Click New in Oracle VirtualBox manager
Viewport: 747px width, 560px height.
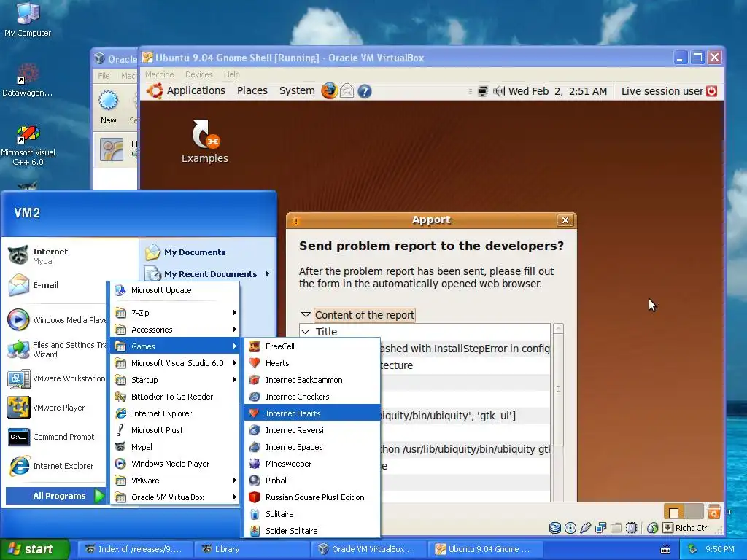click(108, 108)
